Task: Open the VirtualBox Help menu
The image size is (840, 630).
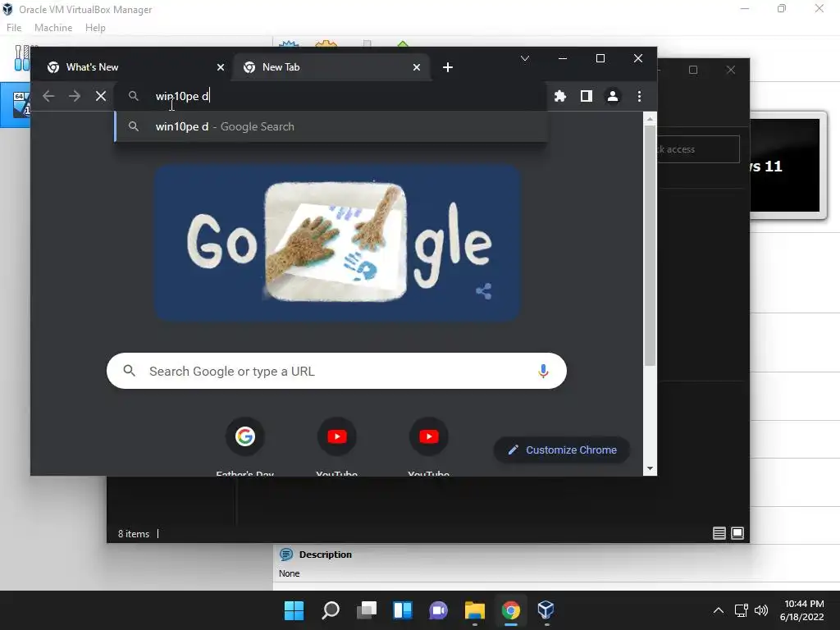Action: tap(95, 28)
